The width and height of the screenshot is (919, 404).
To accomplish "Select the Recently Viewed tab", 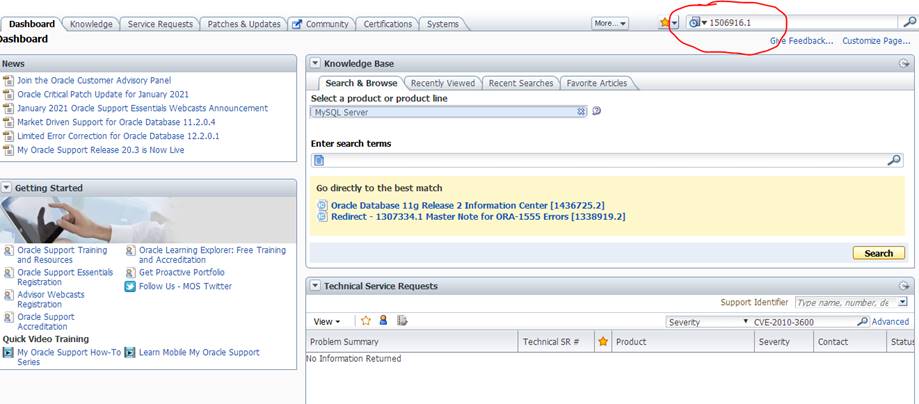I will coord(442,83).
